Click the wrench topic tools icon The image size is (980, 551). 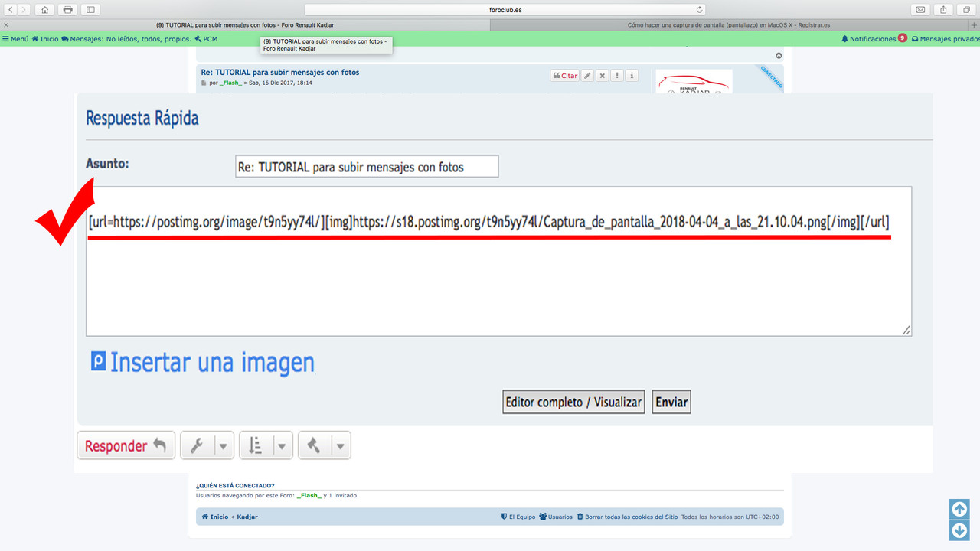point(197,445)
